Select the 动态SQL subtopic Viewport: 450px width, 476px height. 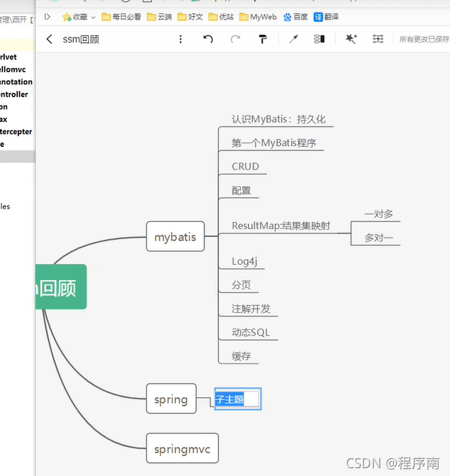point(251,333)
